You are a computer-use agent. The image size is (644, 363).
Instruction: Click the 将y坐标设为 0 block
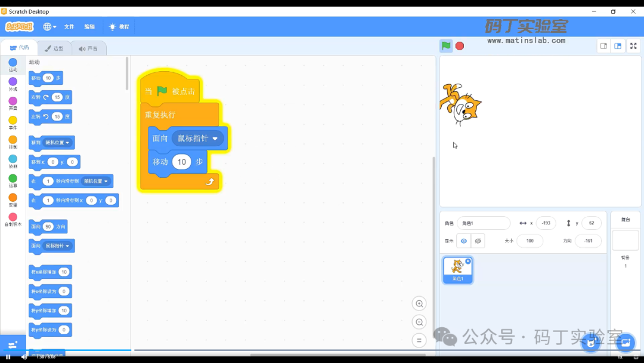[50, 330]
